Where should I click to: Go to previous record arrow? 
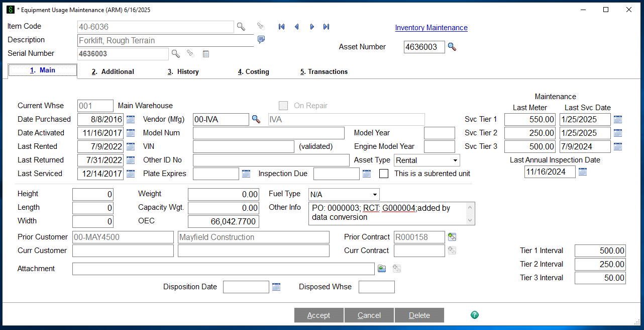(x=296, y=27)
